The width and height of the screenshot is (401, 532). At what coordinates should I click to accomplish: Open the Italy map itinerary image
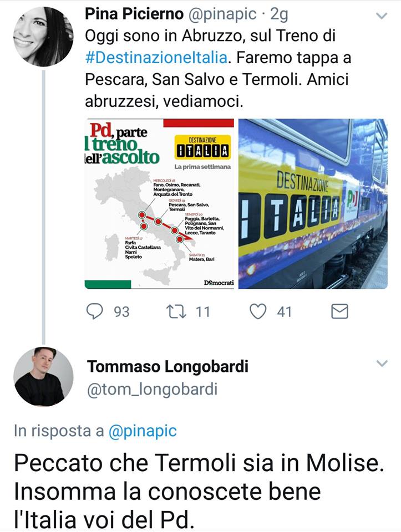pos(159,203)
